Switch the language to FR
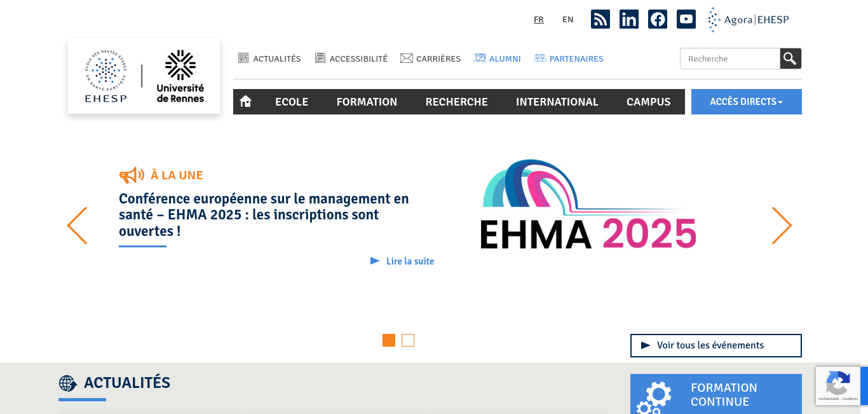 [539, 20]
